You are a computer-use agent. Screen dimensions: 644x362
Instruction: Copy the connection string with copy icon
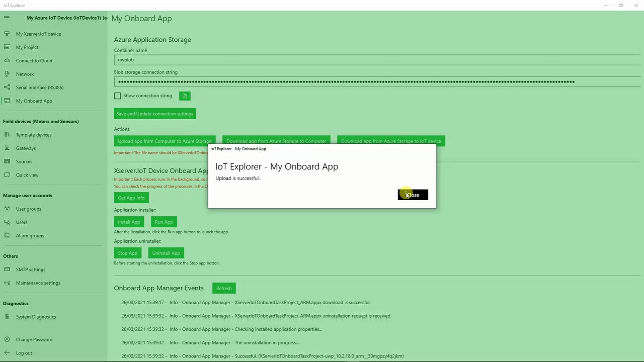(185, 96)
